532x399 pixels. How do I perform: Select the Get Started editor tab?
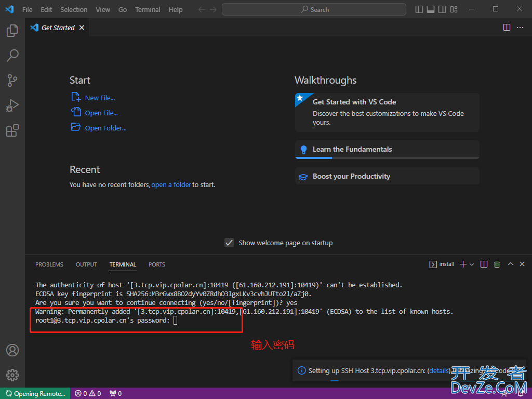point(57,28)
